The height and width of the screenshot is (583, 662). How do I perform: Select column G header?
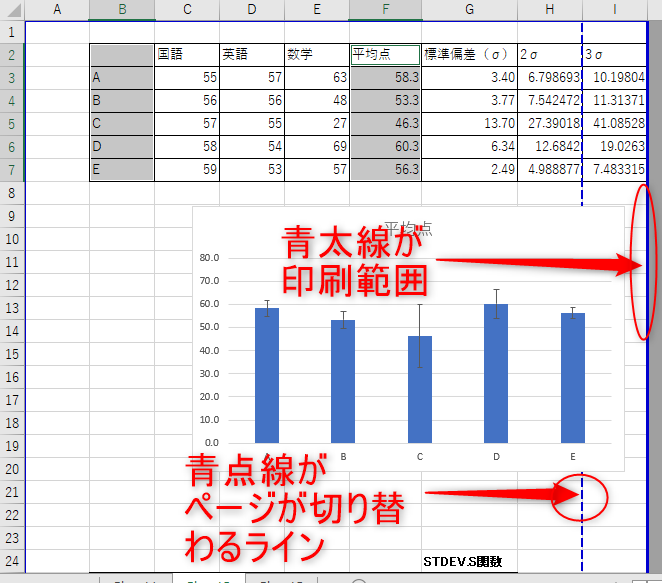click(469, 9)
